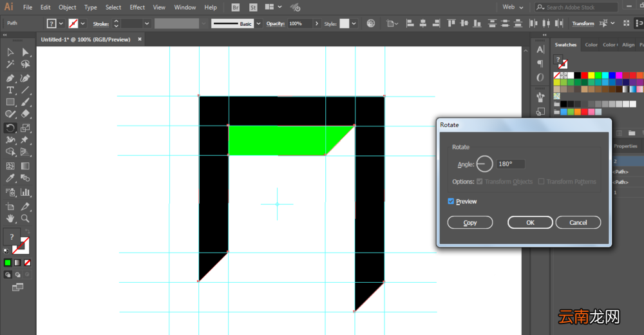Select the Pen tool
Screen dimensions: 644x335
pyautogui.click(x=10, y=78)
